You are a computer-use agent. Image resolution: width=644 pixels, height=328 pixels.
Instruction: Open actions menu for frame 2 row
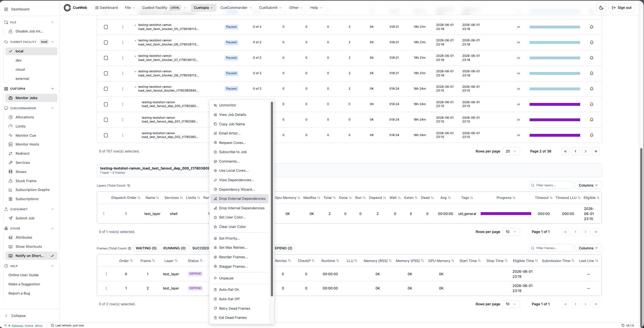click(x=106, y=288)
